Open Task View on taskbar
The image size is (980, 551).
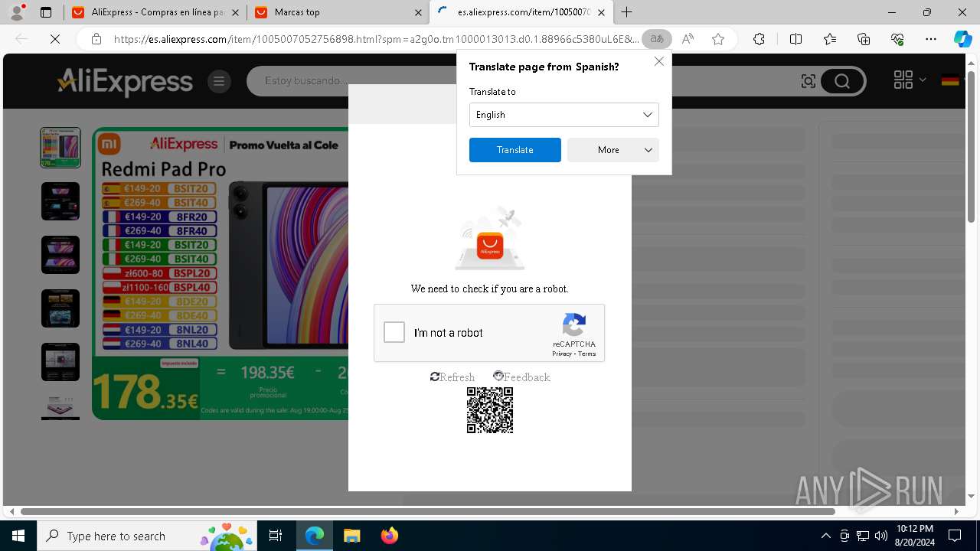coord(276,536)
